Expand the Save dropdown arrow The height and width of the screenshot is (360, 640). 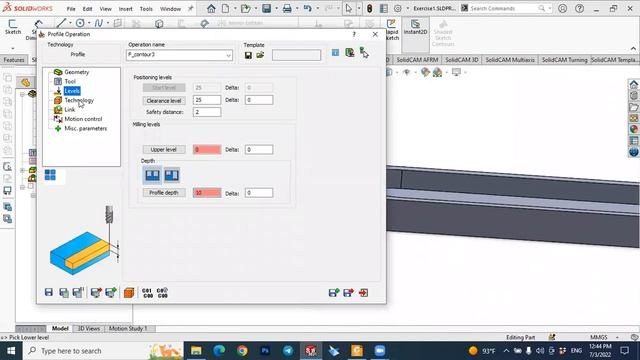tap(276, 8)
